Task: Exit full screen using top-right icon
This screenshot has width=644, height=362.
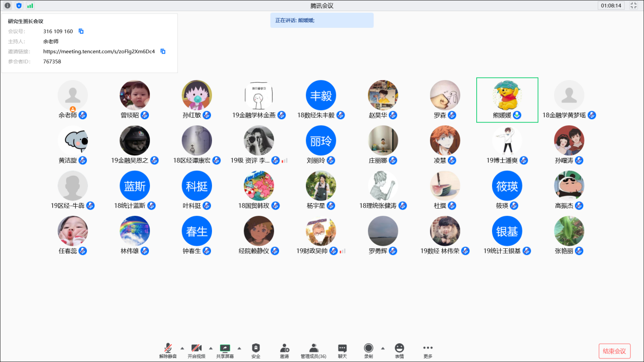Action: [x=633, y=6]
